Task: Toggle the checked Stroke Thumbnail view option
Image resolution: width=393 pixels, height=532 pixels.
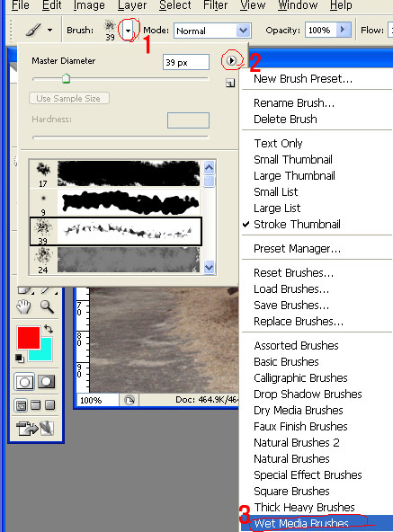Action: (x=297, y=225)
